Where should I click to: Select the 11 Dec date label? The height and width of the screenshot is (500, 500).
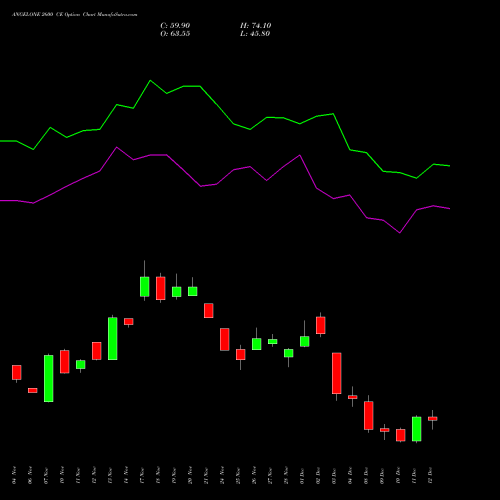[x=414, y=475]
